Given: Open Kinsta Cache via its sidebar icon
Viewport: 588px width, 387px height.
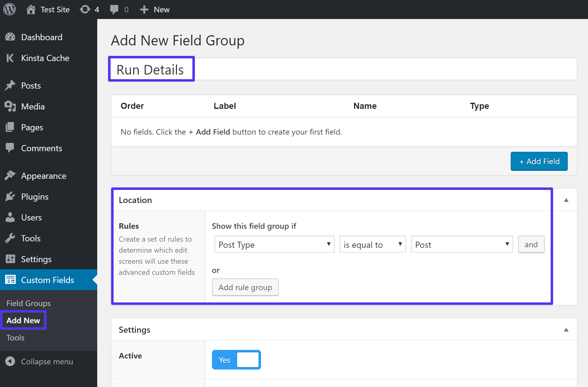Looking at the screenshot, I should pos(10,58).
